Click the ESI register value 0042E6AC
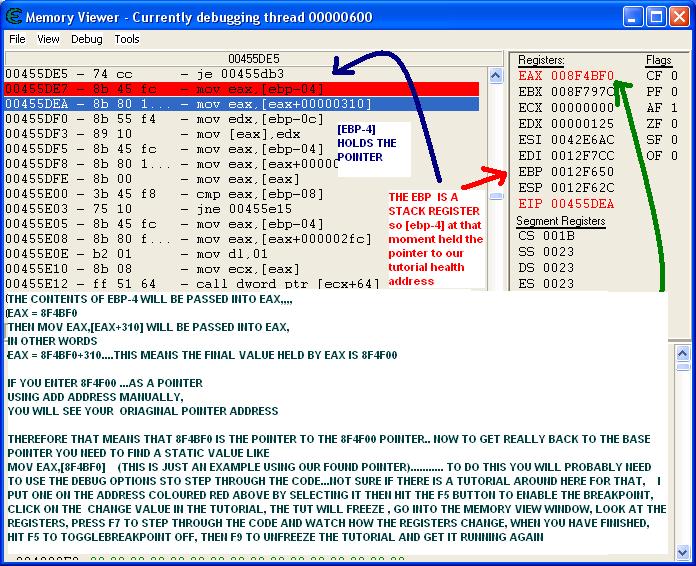This screenshot has width=696, height=566. coord(582,140)
